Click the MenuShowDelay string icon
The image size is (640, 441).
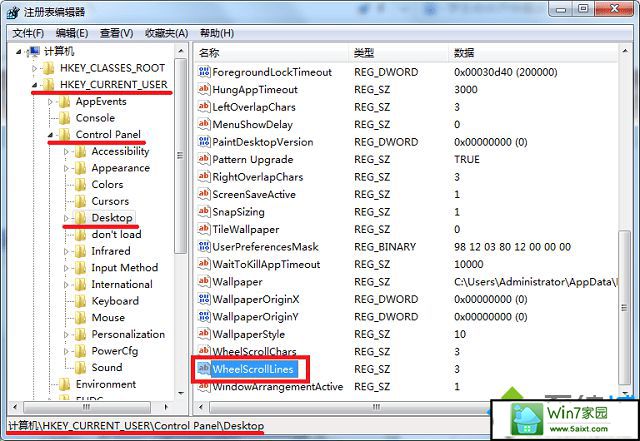tap(204, 124)
